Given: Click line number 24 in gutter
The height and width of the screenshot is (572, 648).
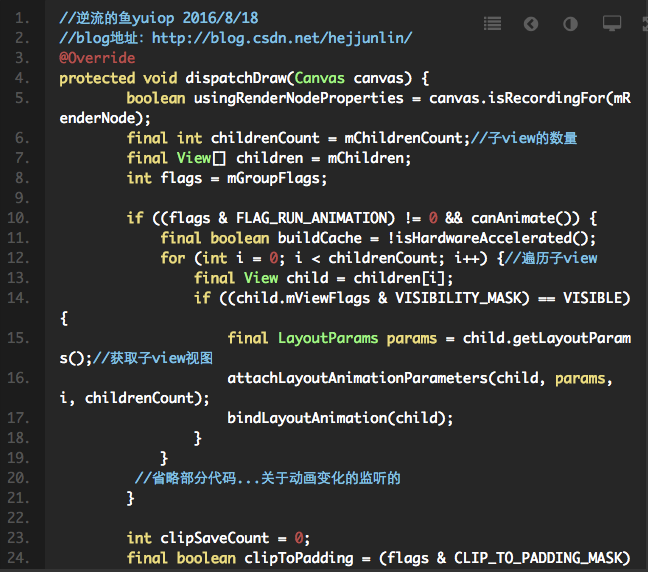Looking at the screenshot, I should point(19,557).
